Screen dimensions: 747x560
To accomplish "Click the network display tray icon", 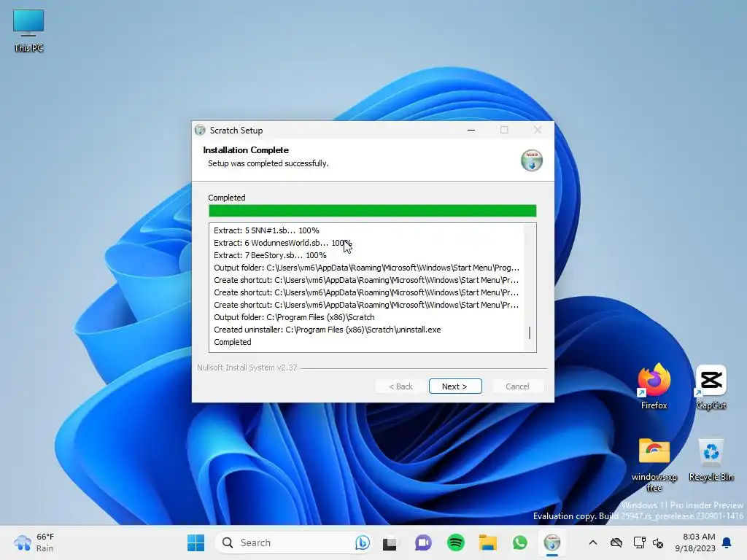I will pyautogui.click(x=639, y=542).
